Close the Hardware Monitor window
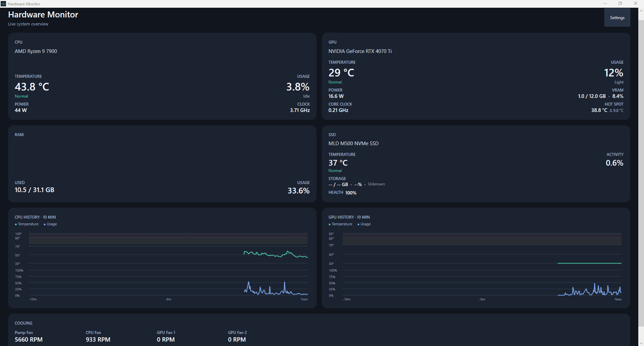Image resolution: width=644 pixels, height=346 pixels. 636,4
